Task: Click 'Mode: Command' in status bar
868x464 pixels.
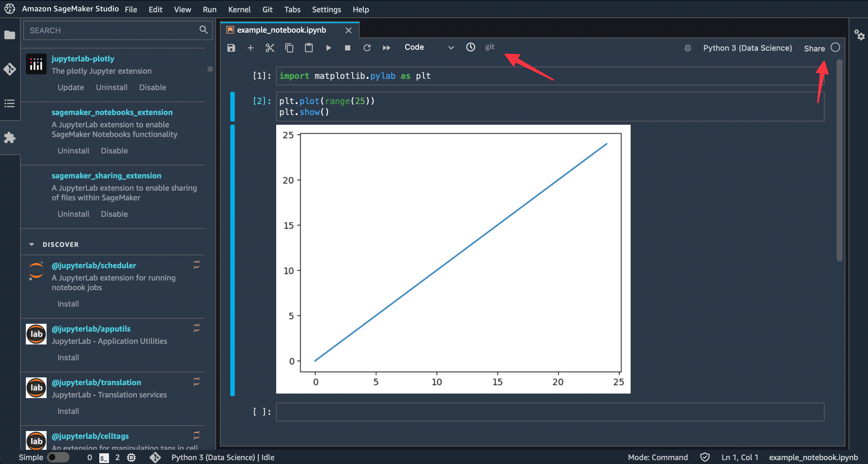Action: point(657,457)
